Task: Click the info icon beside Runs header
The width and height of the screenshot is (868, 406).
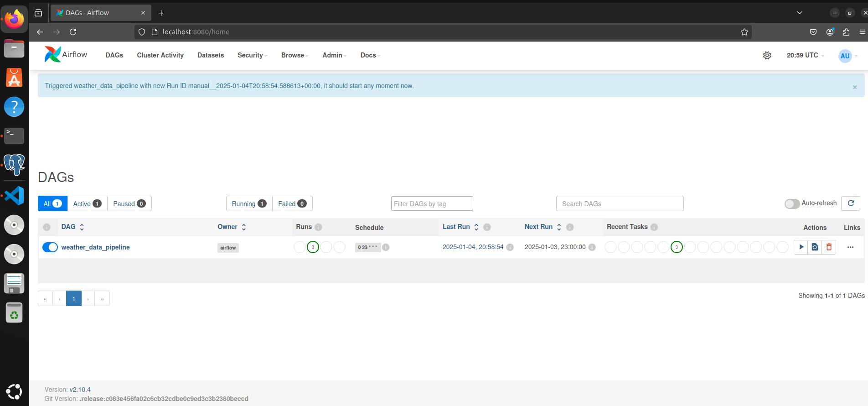Action: pos(318,227)
